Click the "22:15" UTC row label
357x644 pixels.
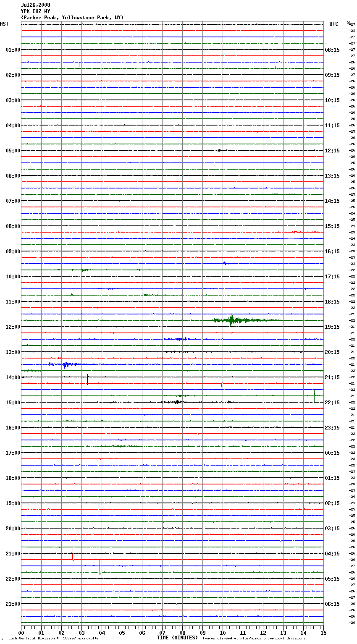point(332,403)
